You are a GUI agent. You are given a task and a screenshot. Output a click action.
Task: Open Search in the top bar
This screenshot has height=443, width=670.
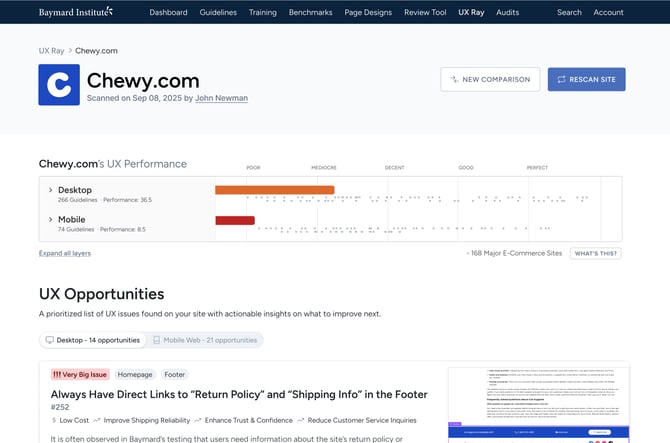569,12
